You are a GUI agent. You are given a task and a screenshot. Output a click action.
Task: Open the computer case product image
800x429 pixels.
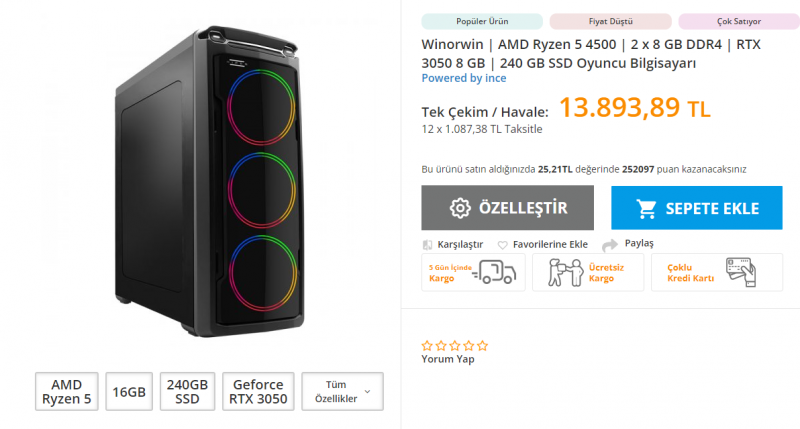pos(210,181)
